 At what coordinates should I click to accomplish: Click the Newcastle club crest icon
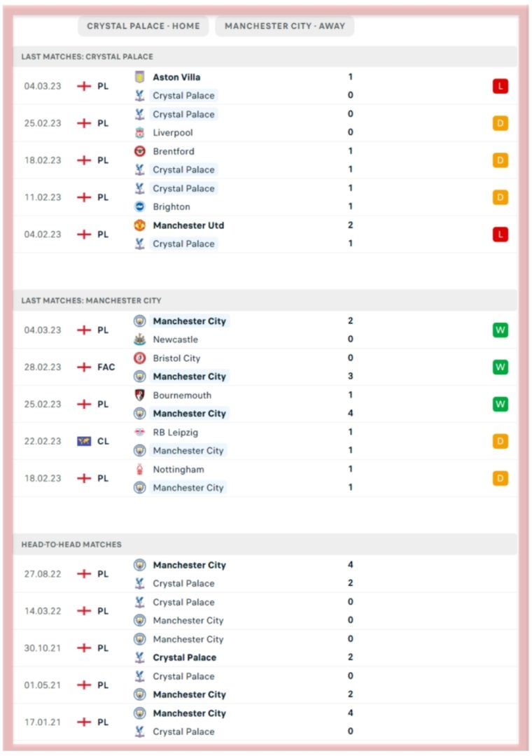tap(139, 339)
